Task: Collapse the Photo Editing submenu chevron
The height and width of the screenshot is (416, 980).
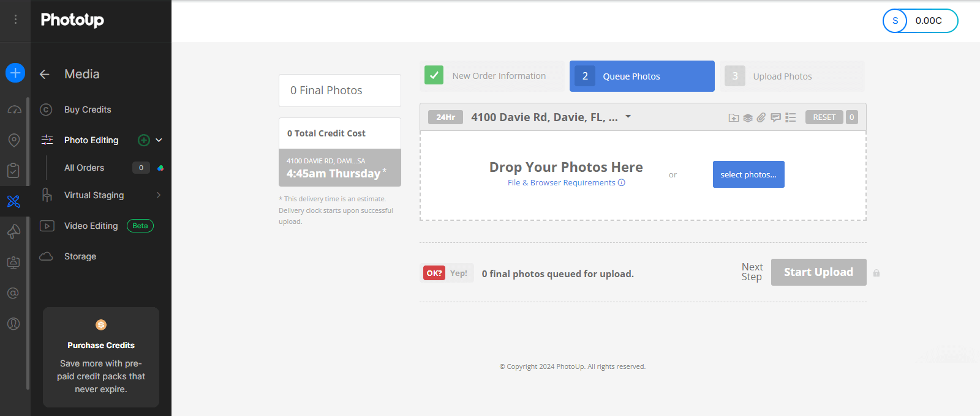Action: click(x=159, y=140)
